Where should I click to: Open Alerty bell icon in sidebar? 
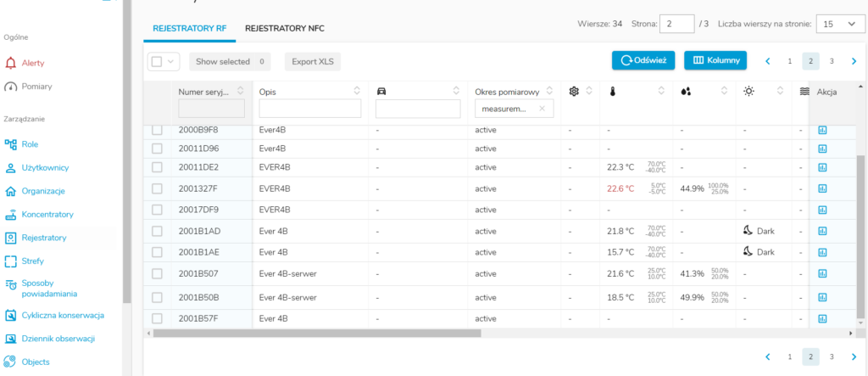click(10, 63)
